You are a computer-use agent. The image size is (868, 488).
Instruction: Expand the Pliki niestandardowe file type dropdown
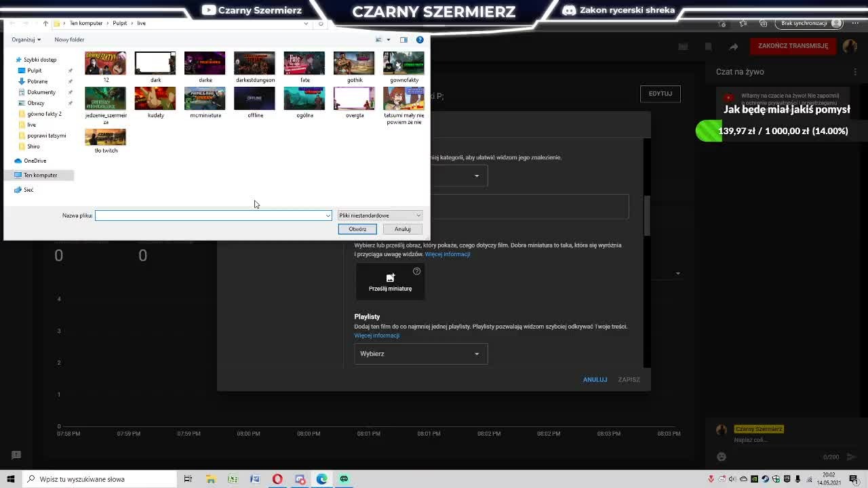380,216
